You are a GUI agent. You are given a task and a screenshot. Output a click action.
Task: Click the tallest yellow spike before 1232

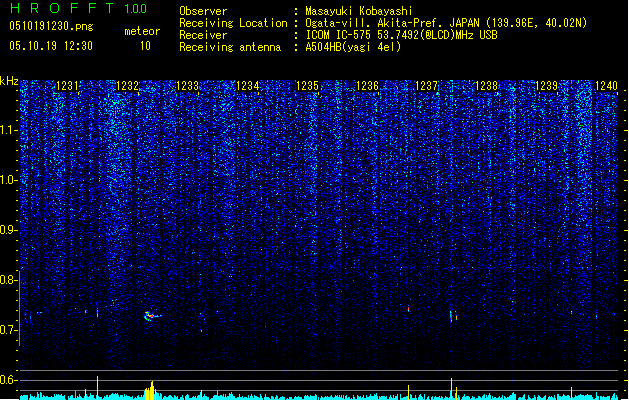[x=97, y=388]
